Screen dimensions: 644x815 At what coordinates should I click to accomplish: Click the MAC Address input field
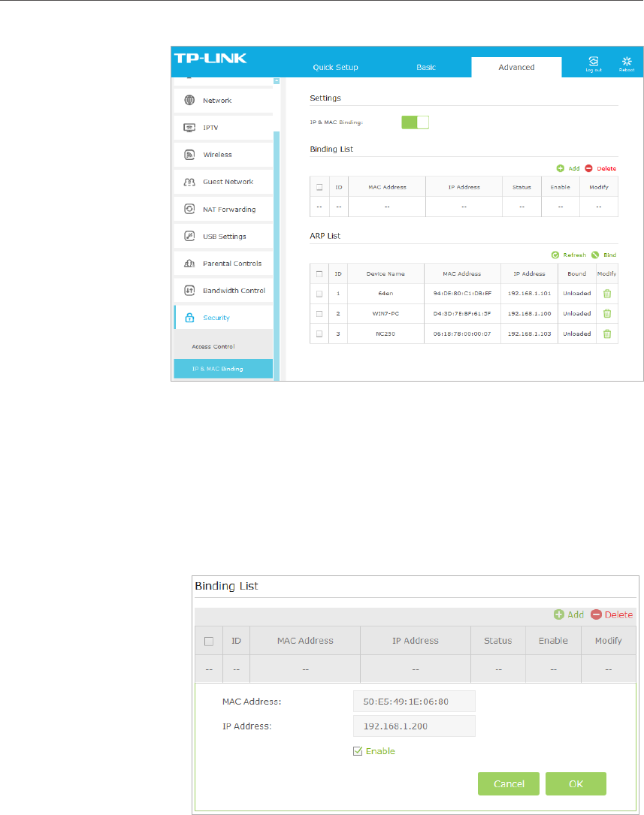(x=414, y=701)
